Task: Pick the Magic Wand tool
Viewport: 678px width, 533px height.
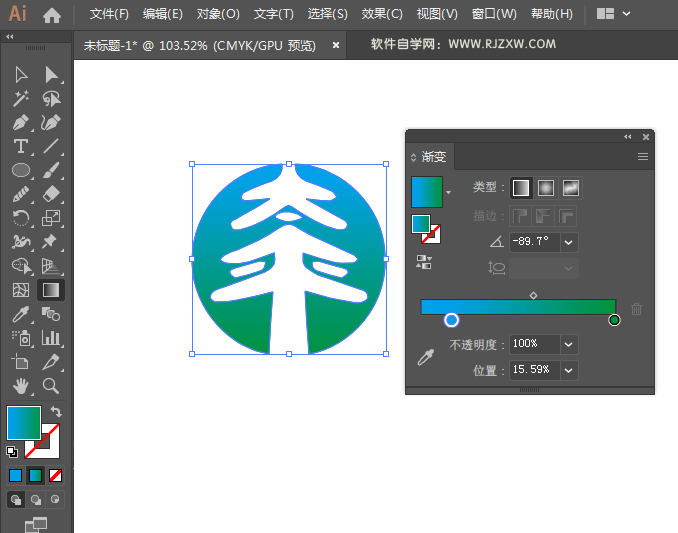Action: [x=21, y=99]
